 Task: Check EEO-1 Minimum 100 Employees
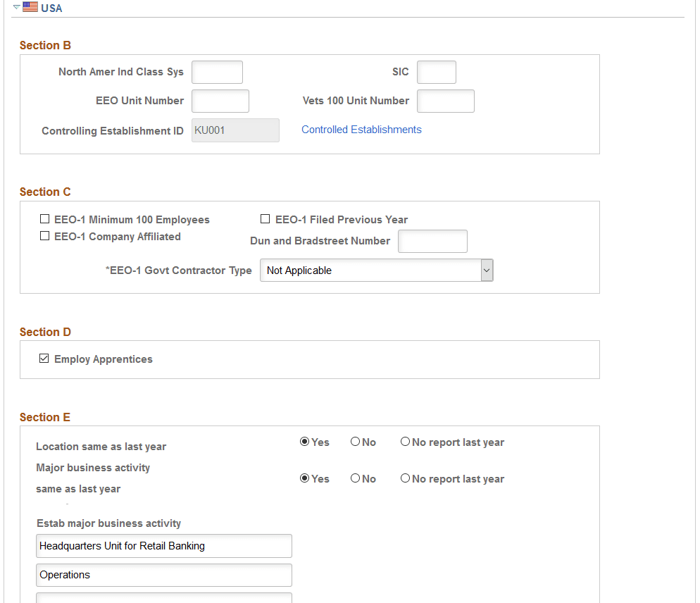coord(45,218)
